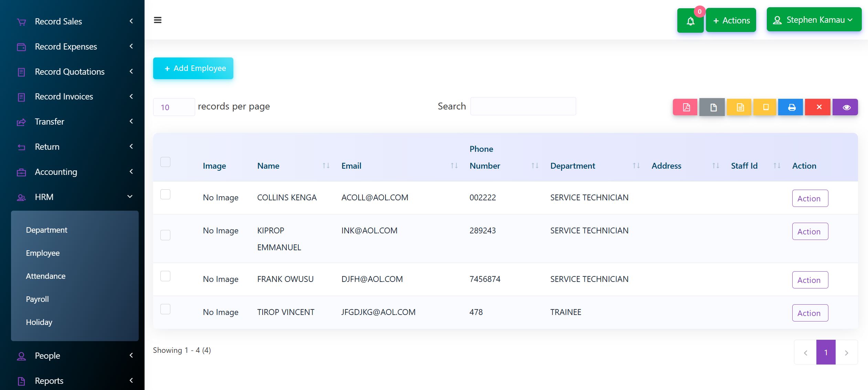
Task: Open the Attendance submenu item
Action: point(45,276)
